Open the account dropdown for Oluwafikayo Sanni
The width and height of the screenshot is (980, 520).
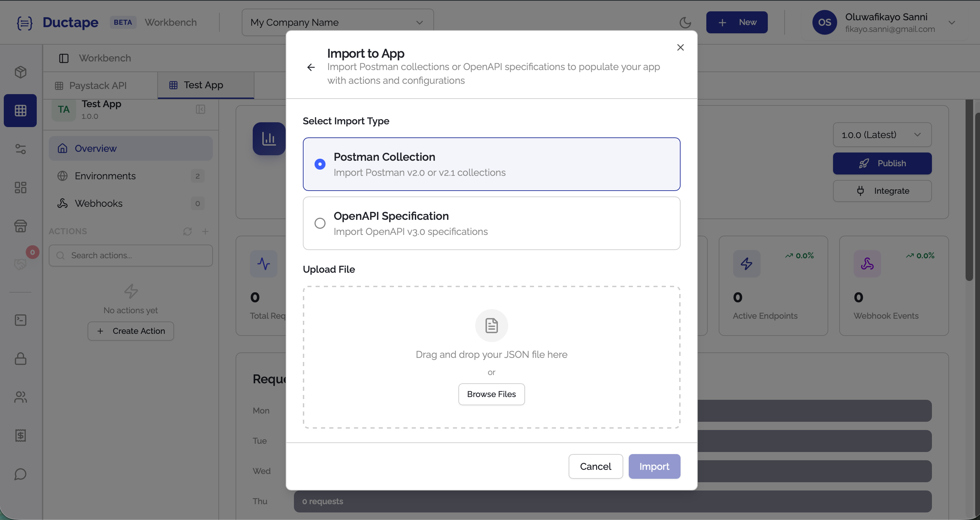952,22
